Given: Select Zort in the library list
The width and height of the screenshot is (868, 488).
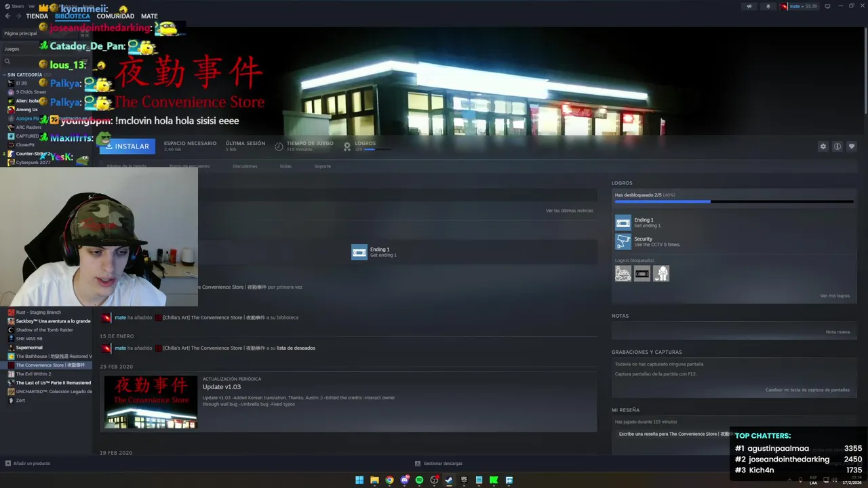Looking at the screenshot, I should click(20, 401).
